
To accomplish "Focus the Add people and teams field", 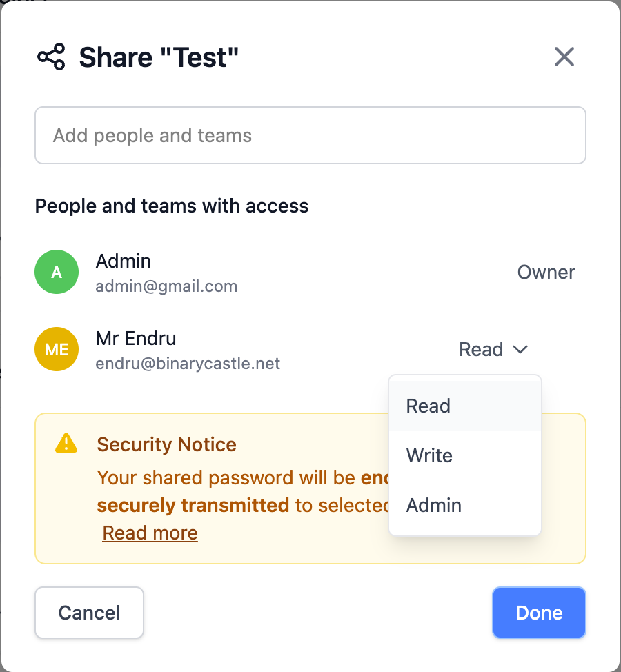I will (310, 135).
